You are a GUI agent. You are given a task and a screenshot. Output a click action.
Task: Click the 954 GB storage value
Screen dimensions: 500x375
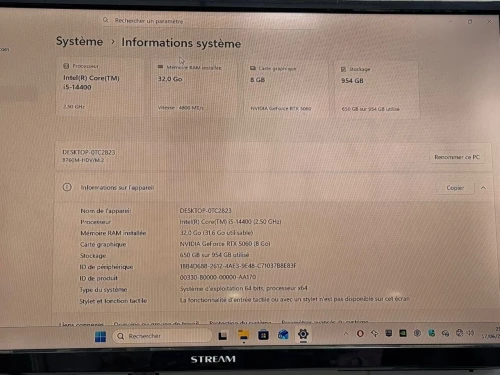pyautogui.click(x=352, y=80)
